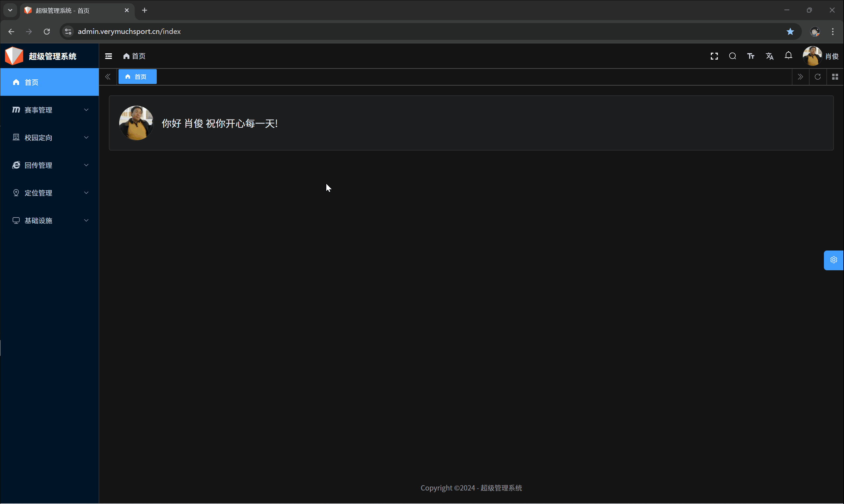Expand the 回传管理 menu

click(x=50, y=165)
